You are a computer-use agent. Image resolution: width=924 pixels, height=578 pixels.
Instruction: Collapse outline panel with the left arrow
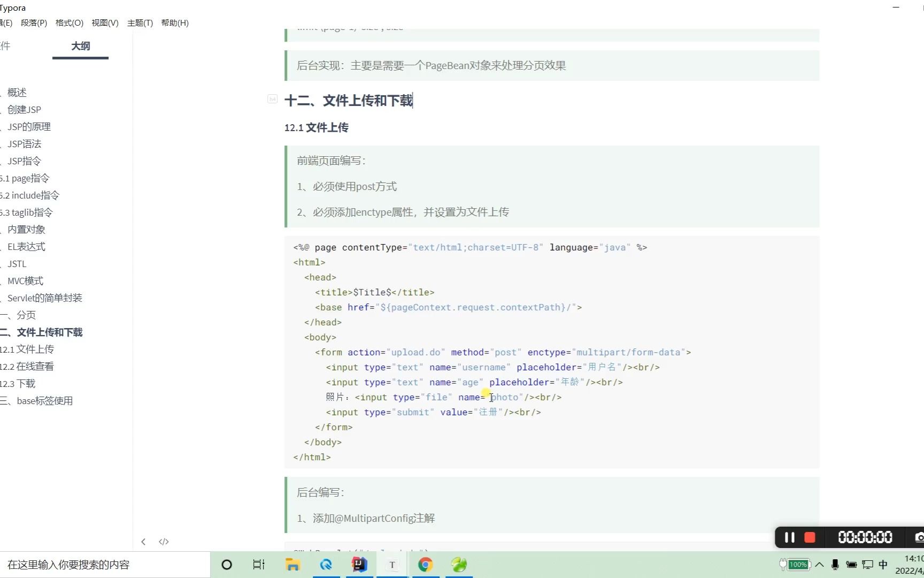tap(143, 542)
